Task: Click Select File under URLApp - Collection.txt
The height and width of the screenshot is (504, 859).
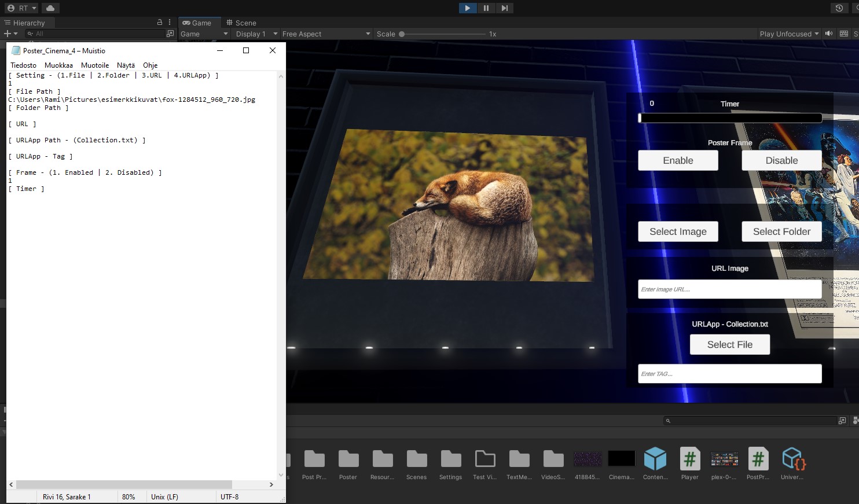Action: point(729,344)
